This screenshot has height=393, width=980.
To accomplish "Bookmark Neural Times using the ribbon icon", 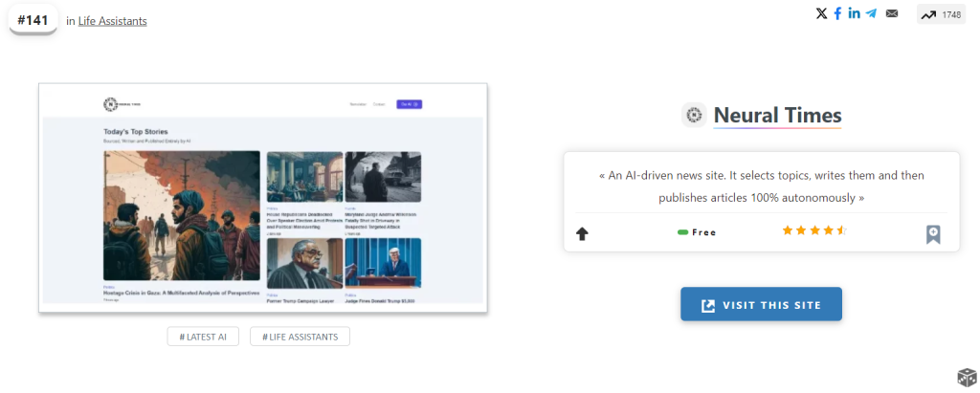I will click(x=933, y=234).
